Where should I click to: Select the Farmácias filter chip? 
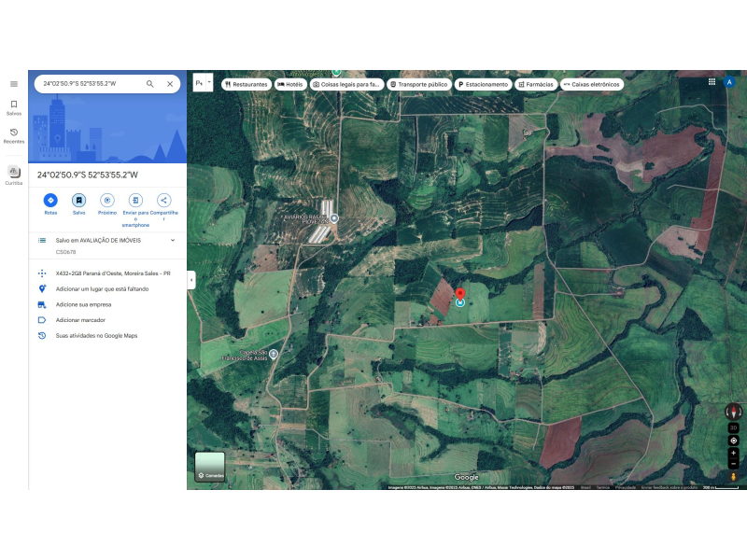(x=536, y=84)
